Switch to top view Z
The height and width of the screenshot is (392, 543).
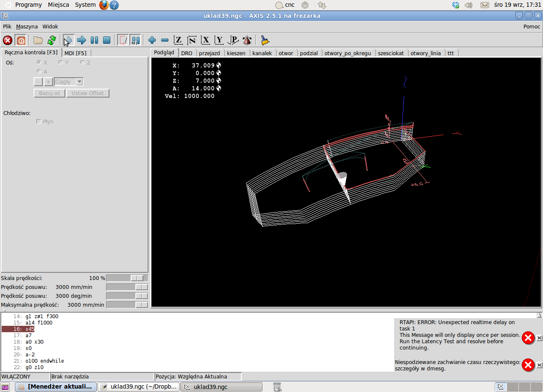pyautogui.click(x=179, y=40)
